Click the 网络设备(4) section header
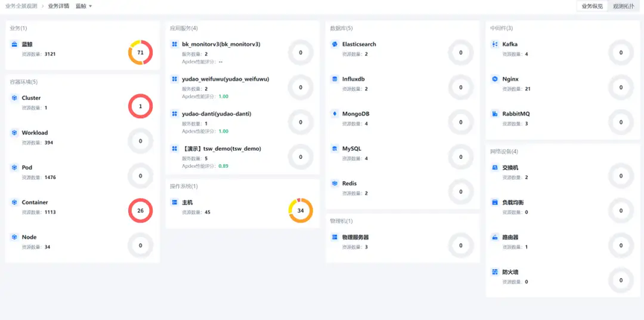Image resolution: width=644 pixels, height=320 pixels. pos(504,151)
